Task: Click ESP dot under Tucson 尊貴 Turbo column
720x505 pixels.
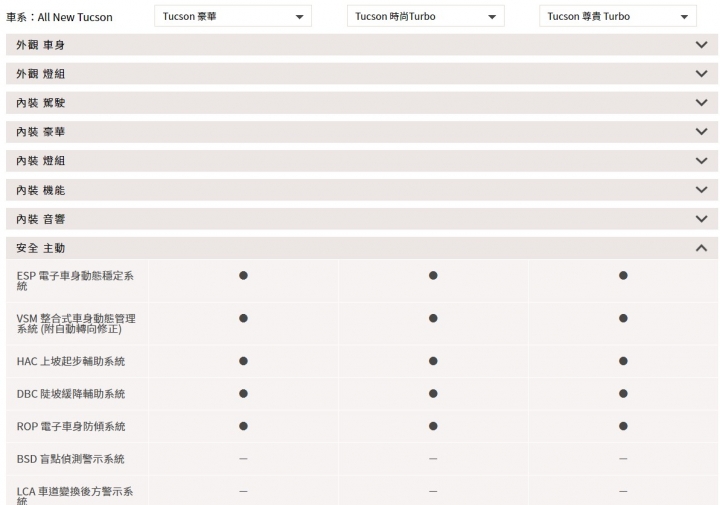Action: [x=623, y=275]
